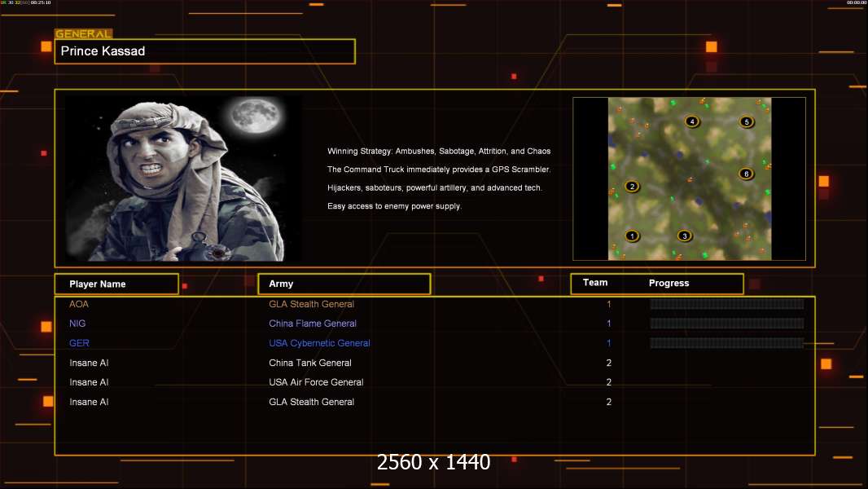The image size is (868, 489).
Task: Click the Hijackers, saboteurs, powerful artillery line
Action: coord(435,187)
